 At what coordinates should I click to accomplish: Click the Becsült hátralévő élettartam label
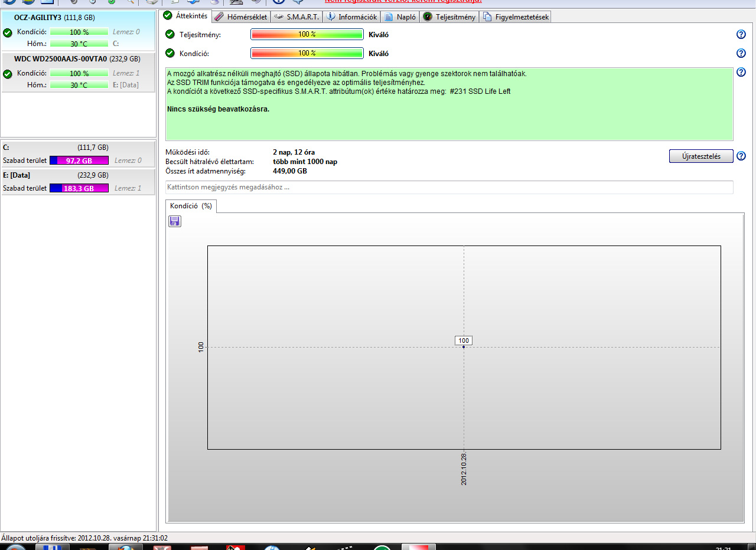tap(210, 162)
